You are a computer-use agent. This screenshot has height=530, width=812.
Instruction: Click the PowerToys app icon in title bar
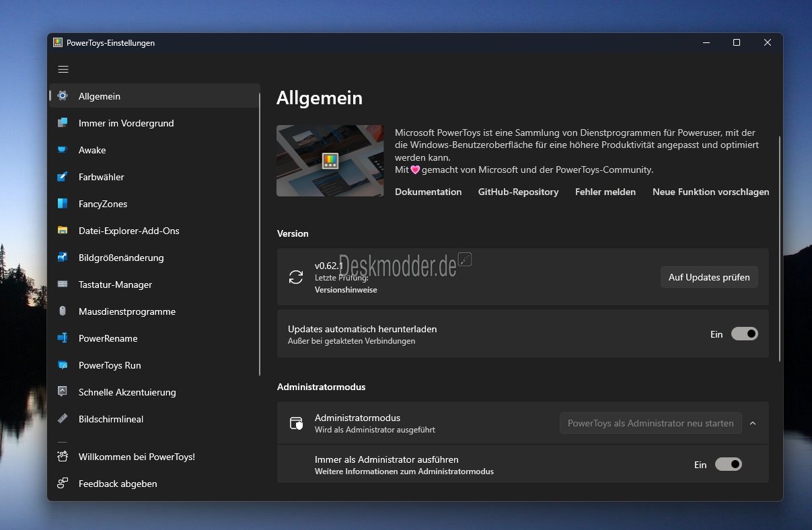[x=58, y=42]
